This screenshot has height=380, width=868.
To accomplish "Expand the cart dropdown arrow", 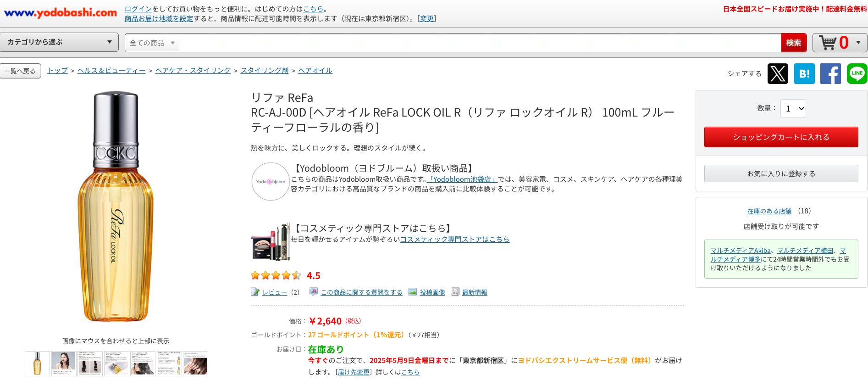I will (858, 43).
